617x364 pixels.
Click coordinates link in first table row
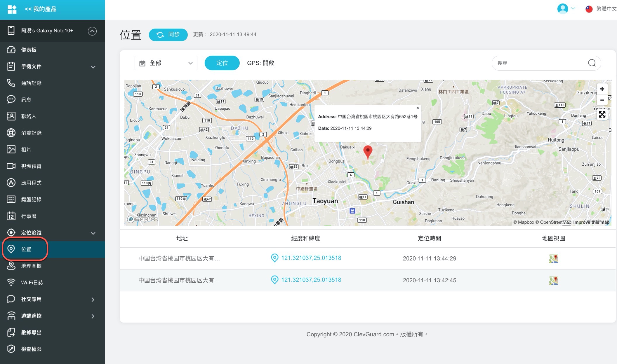311,258
